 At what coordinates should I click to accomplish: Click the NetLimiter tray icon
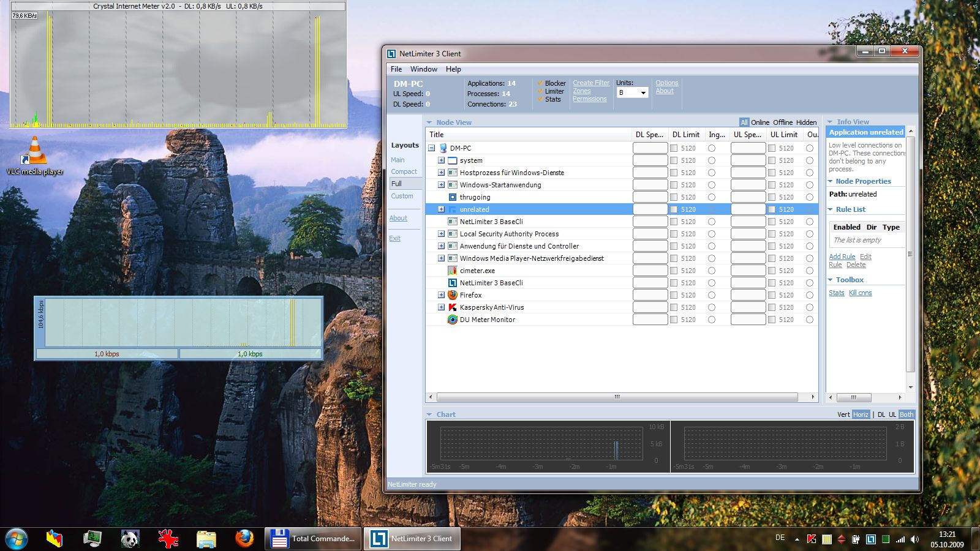point(870,539)
